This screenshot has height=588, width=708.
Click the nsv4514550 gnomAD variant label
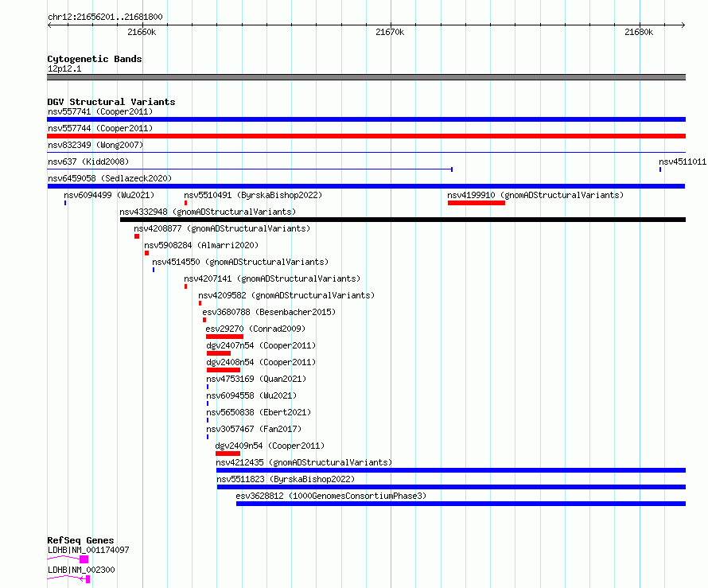[240, 262]
